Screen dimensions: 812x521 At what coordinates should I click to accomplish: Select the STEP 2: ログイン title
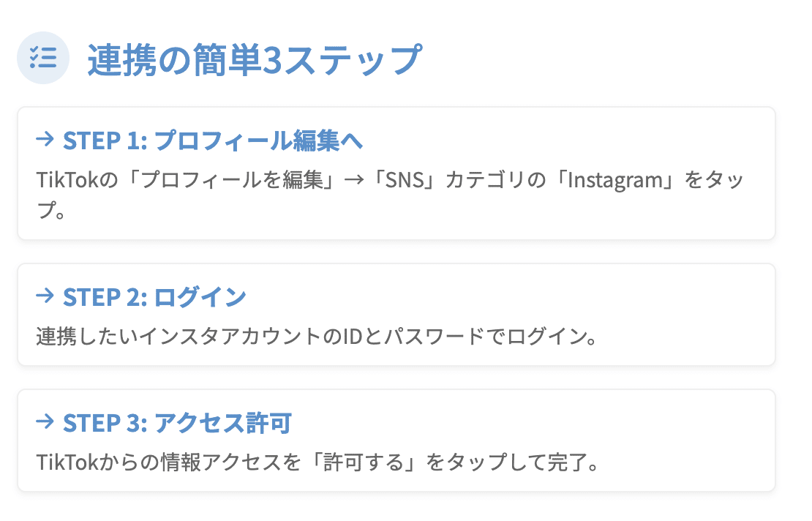click(154, 297)
